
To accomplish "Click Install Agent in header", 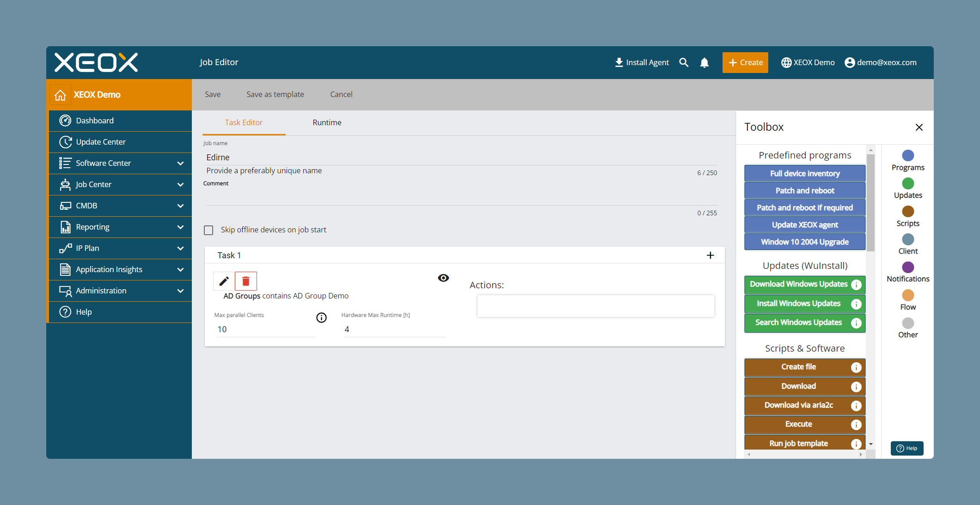I will pos(642,62).
